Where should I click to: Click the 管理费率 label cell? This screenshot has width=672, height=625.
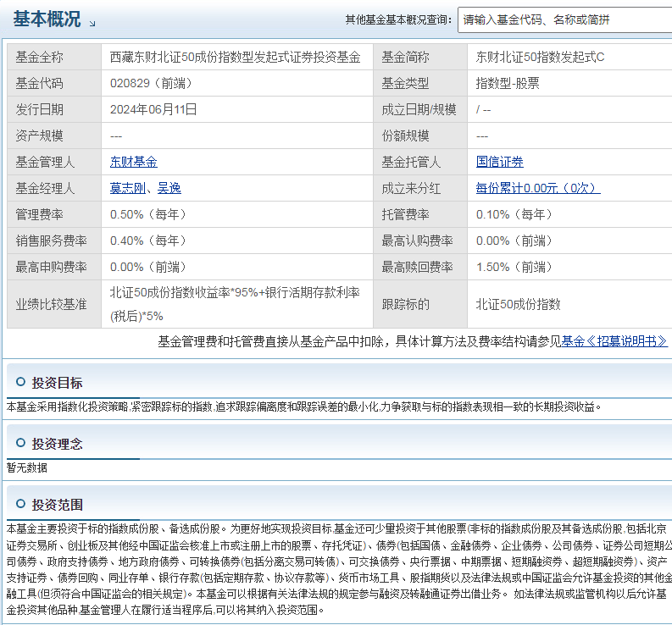pos(54,214)
